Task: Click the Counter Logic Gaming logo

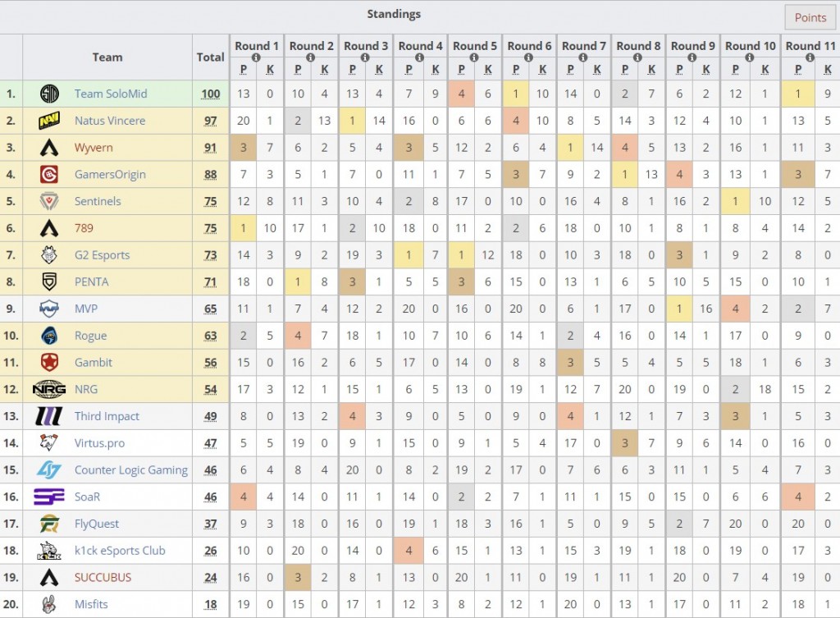Action: 49,470
